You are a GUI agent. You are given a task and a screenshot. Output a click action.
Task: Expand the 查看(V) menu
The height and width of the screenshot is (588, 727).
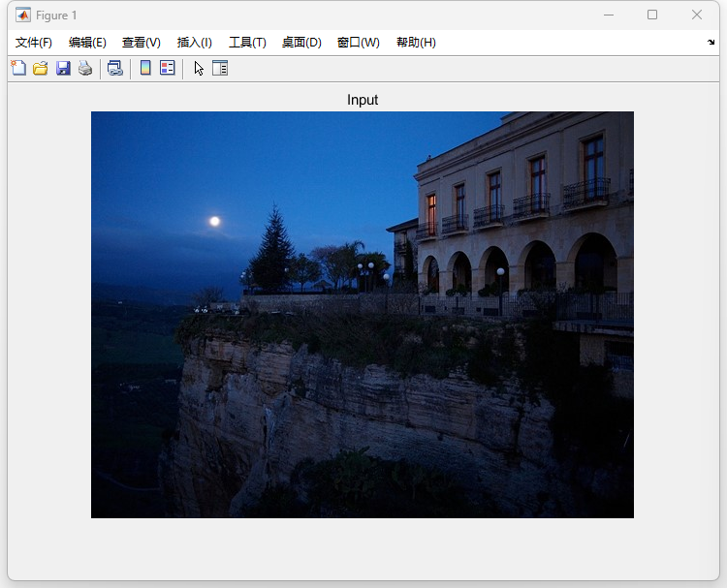coord(142,43)
